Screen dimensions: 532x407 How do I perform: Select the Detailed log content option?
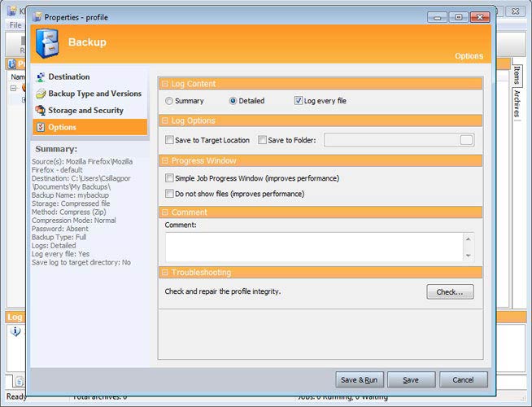point(233,101)
